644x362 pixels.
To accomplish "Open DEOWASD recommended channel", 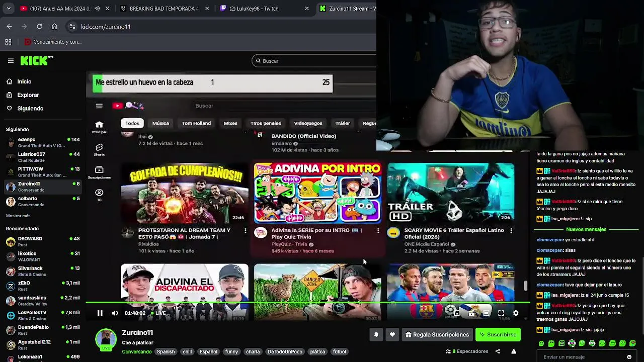I will click(x=43, y=241).
